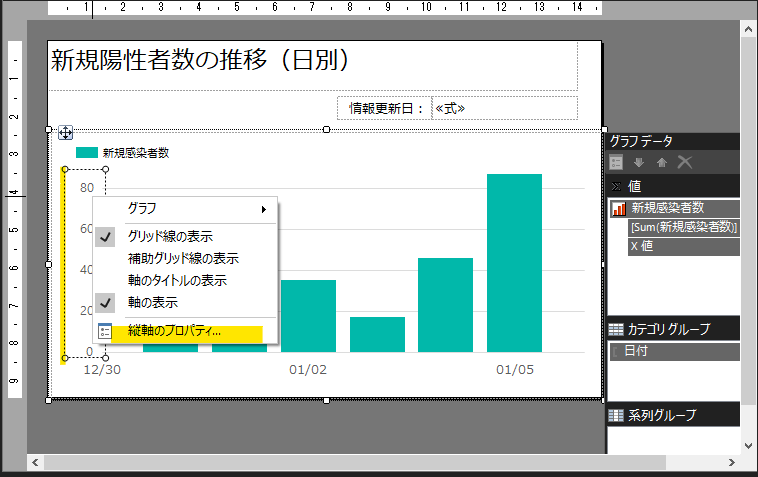Click the bar chart icon beside 新規感染者数 field
758x477 pixels.
[x=619, y=208]
